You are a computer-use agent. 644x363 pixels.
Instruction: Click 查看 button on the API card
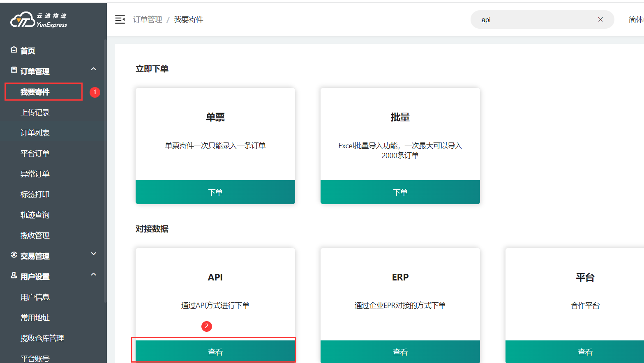tap(215, 352)
